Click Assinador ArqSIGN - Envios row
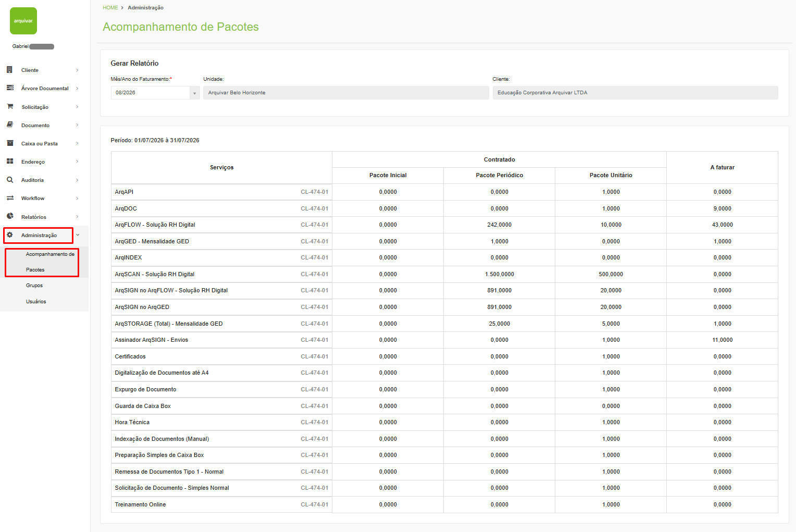 click(x=152, y=340)
